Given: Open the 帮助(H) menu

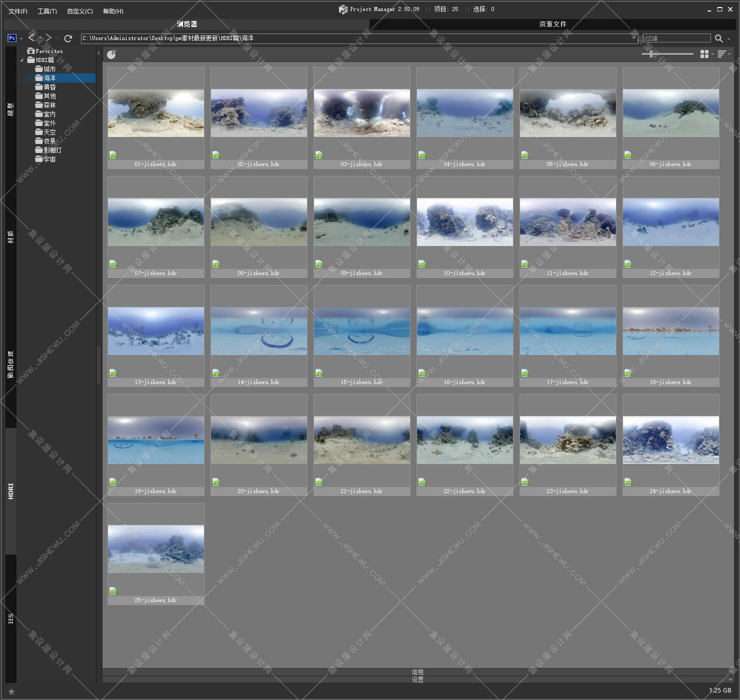Looking at the screenshot, I should point(113,11).
